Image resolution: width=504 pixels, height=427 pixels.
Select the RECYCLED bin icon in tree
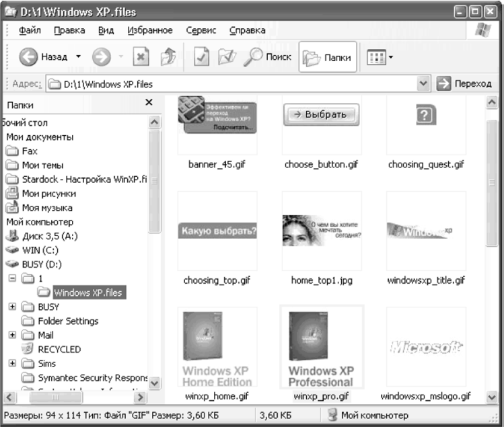pos(28,349)
